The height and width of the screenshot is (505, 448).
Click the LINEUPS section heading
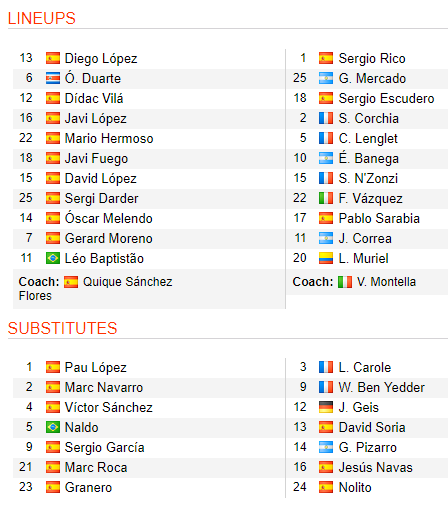[42, 18]
